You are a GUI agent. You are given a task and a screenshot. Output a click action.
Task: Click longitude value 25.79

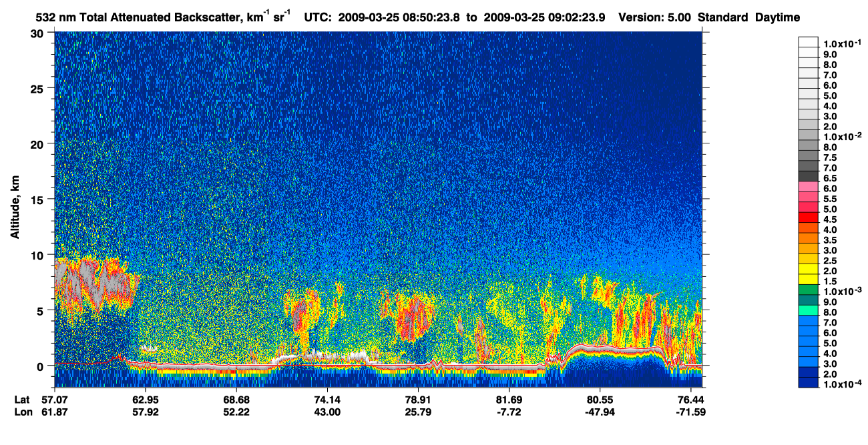418,412
